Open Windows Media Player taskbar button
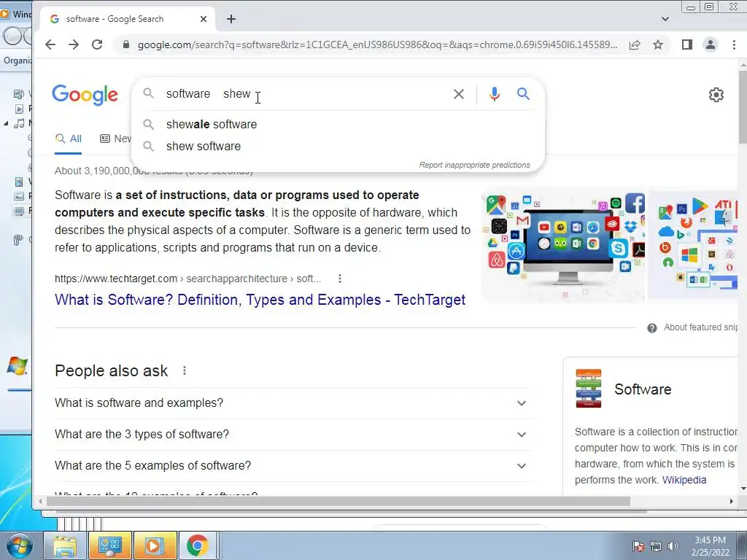Image resolution: width=747 pixels, height=560 pixels. tap(155, 545)
